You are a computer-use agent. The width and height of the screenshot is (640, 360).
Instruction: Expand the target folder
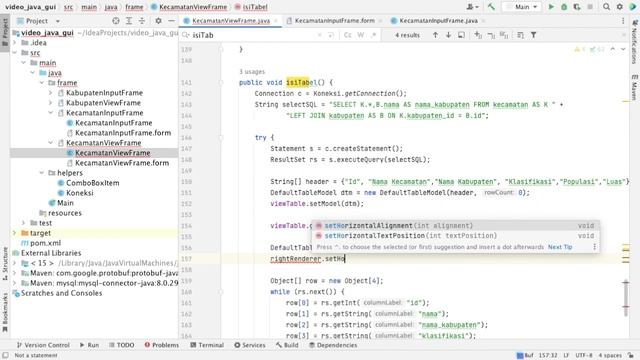[x=15, y=233]
